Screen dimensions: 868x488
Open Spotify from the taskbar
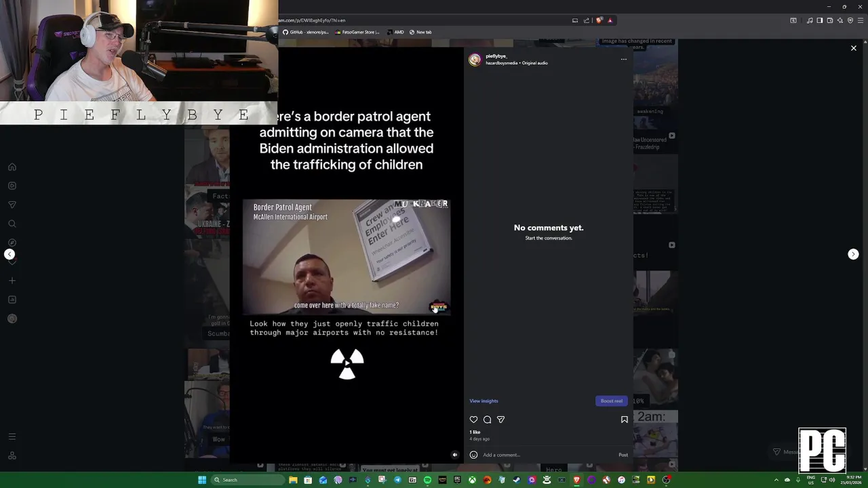[x=427, y=480]
